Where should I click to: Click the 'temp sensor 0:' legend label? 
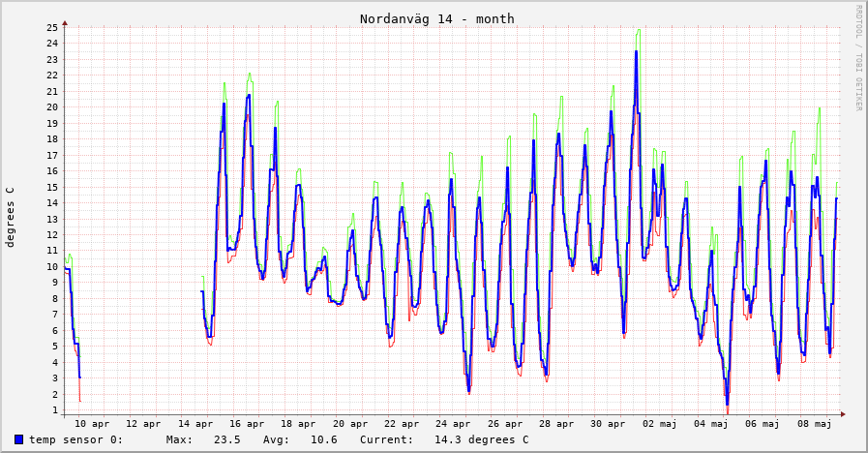click(x=75, y=439)
